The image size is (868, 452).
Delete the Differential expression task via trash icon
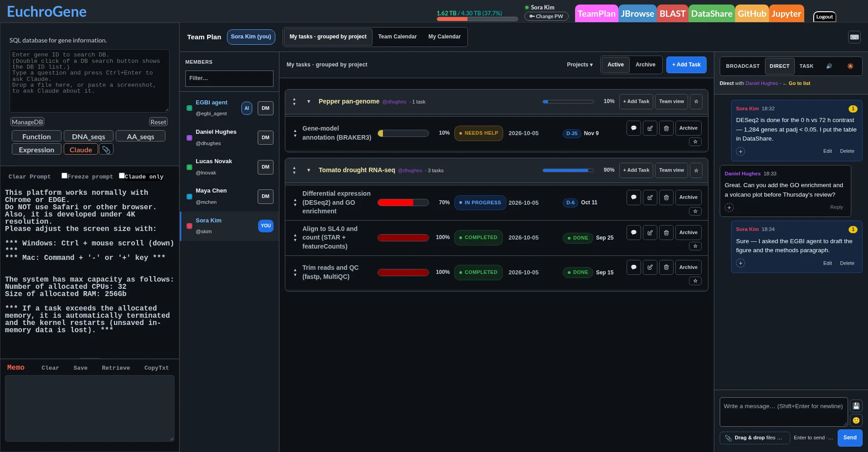(x=666, y=198)
